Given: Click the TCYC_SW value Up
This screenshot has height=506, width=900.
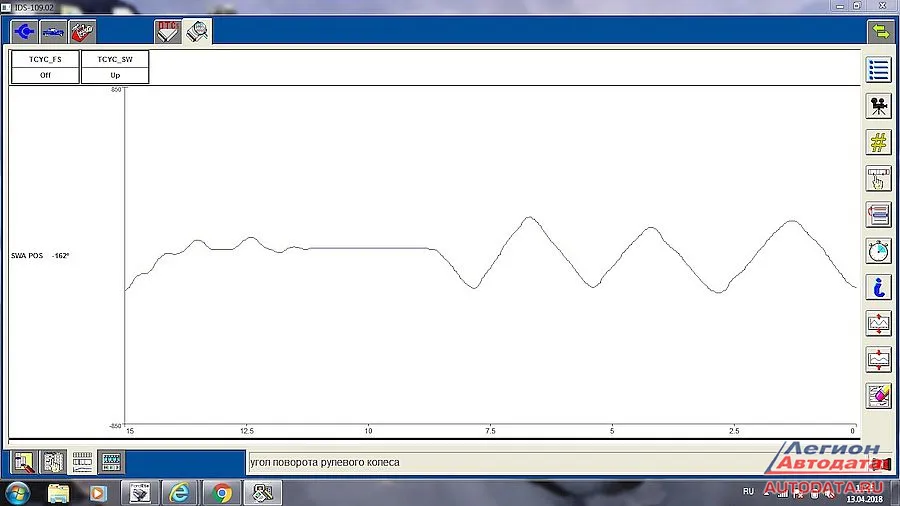Looking at the screenshot, I should pos(115,75).
